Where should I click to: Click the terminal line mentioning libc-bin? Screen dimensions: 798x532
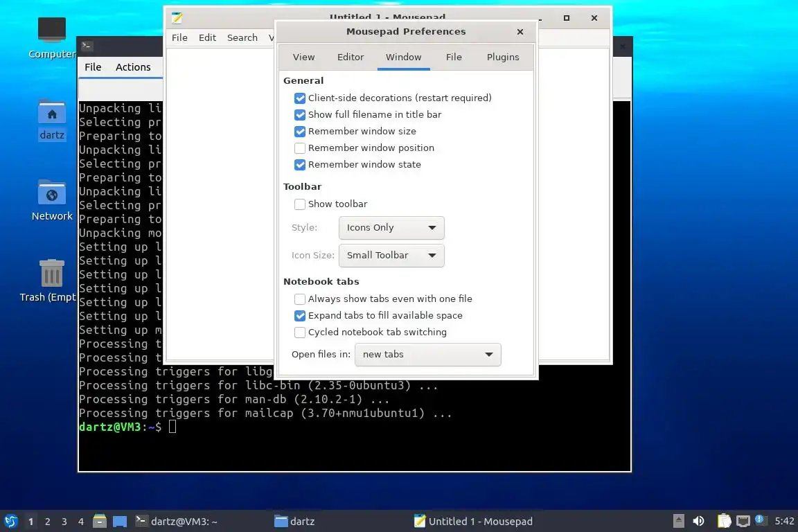(258, 385)
